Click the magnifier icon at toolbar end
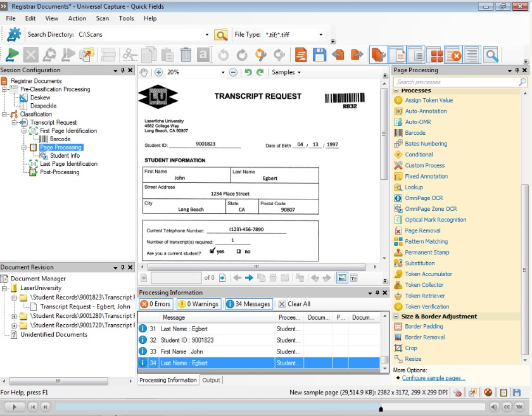 491,54
